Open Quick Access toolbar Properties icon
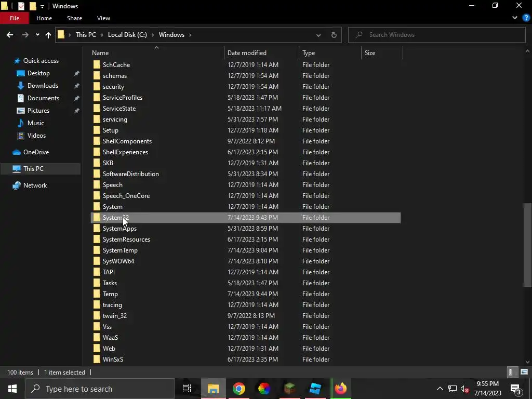The width and height of the screenshot is (532, 399). 21,6
